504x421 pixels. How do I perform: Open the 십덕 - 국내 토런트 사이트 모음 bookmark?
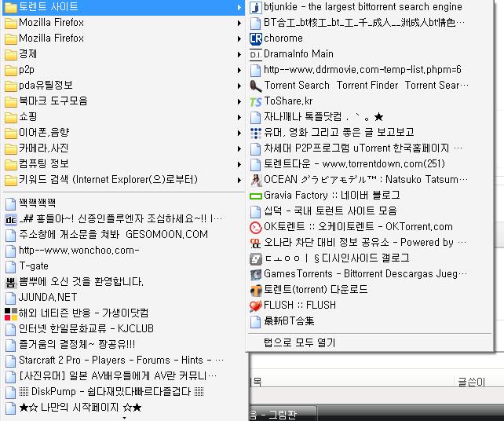(x=370, y=211)
